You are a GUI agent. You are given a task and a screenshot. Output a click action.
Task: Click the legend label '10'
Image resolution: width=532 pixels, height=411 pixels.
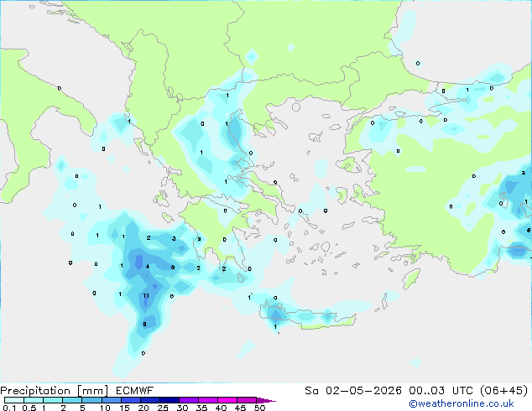tap(105, 408)
